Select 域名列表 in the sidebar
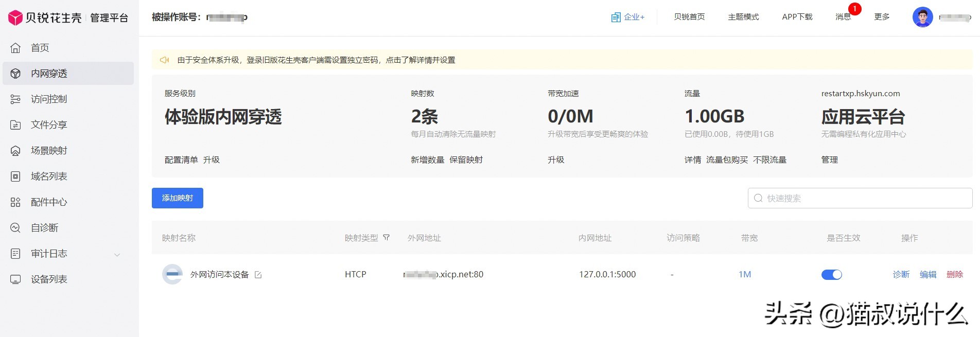This screenshot has width=980, height=337. (x=49, y=176)
